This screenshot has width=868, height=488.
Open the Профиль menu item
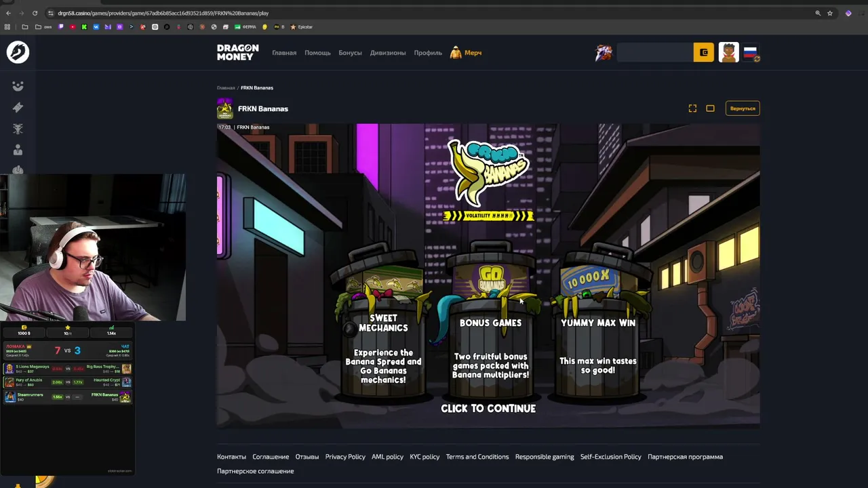pyautogui.click(x=428, y=53)
